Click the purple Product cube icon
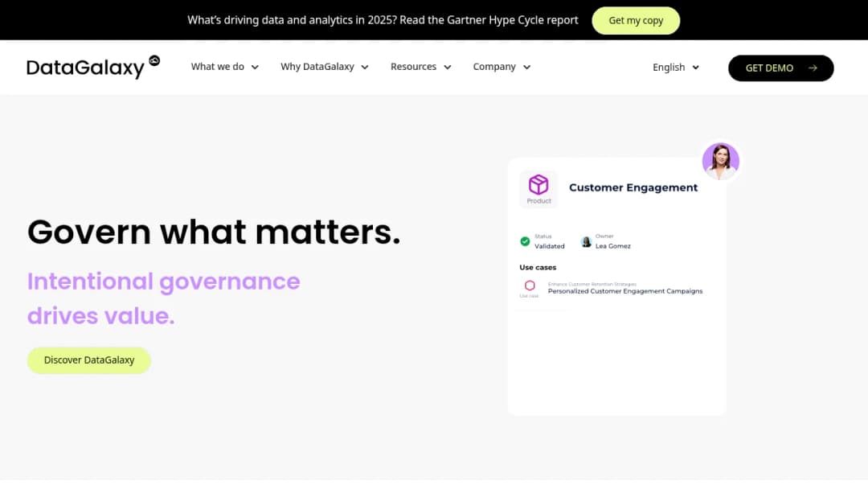The image size is (868, 489). tap(538, 184)
